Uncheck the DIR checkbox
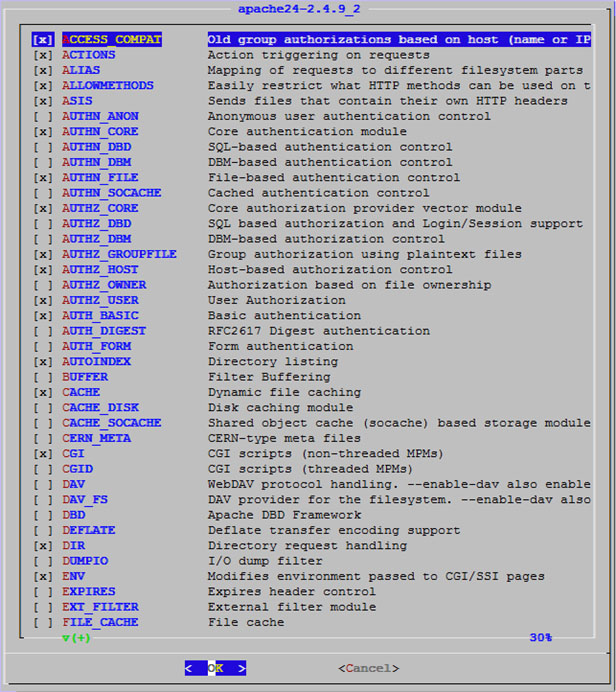This screenshot has height=692, width=616. point(43,546)
